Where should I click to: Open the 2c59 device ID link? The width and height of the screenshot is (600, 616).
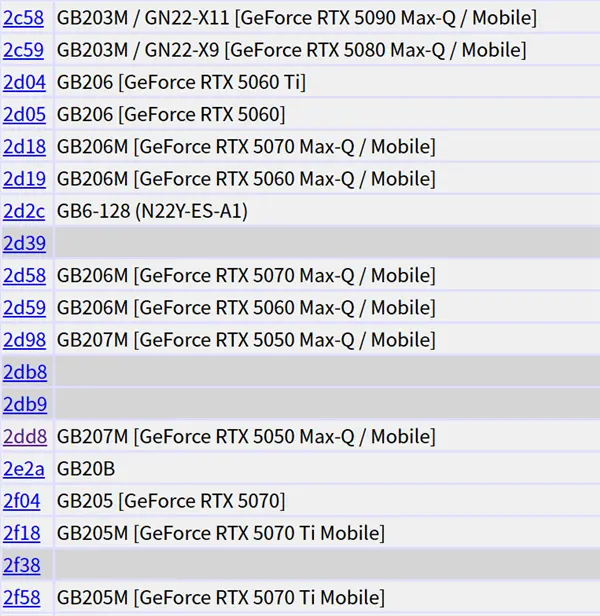[23, 50]
